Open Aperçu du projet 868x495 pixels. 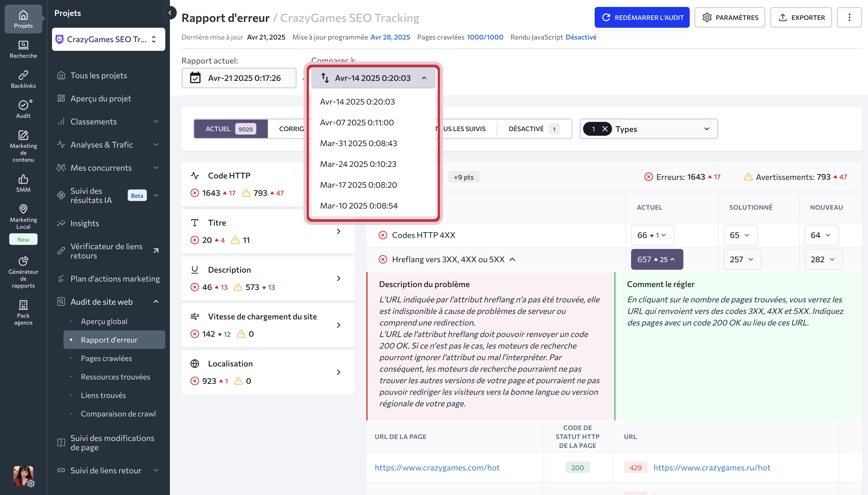pos(101,98)
